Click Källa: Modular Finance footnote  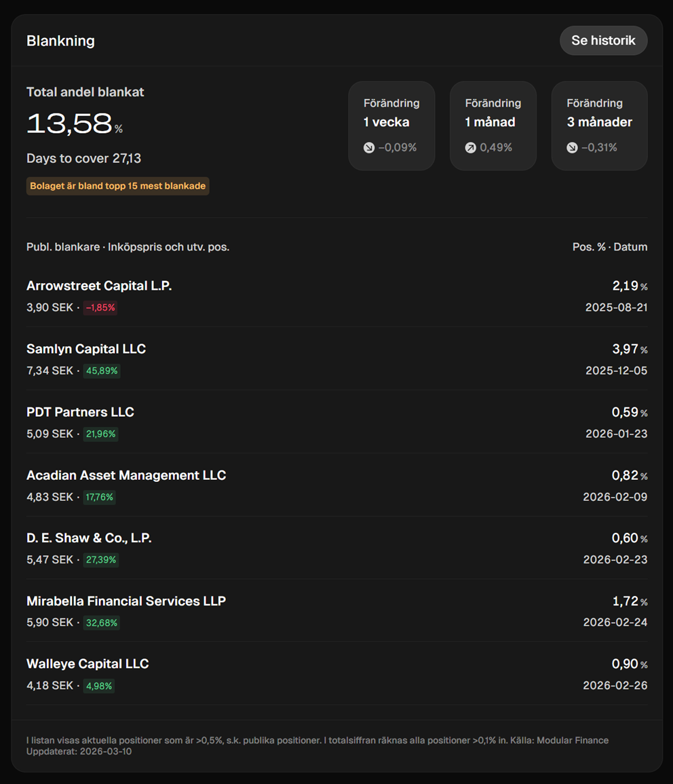[x=560, y=741]
